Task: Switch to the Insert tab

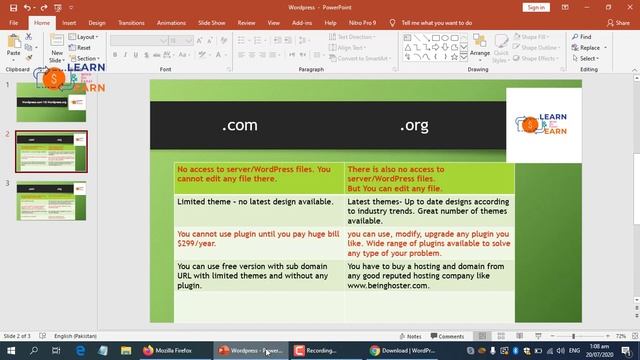Action: [x=69, y=23]
